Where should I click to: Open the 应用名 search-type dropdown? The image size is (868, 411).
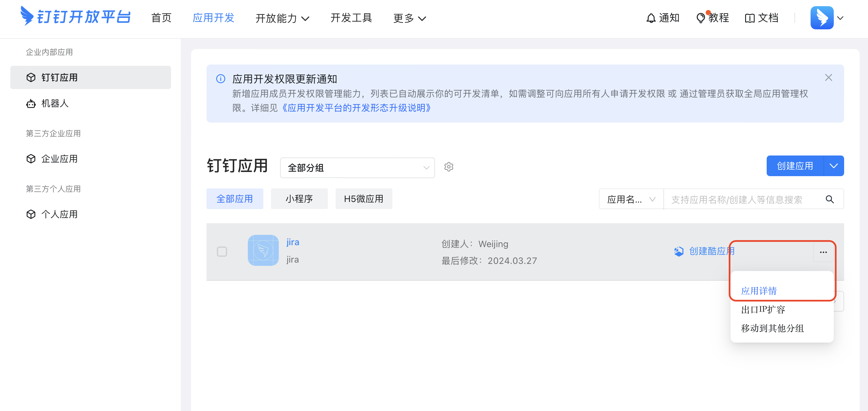tap(631, 199)
